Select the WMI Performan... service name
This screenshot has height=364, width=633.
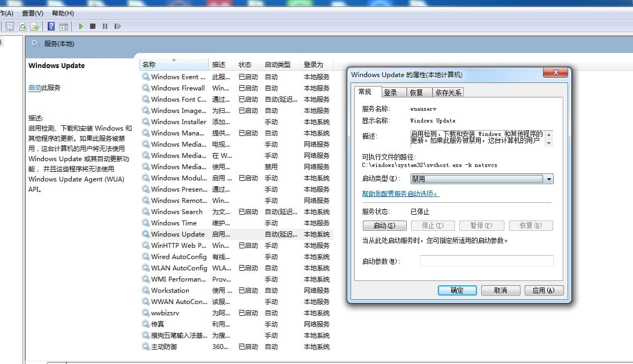178,279
